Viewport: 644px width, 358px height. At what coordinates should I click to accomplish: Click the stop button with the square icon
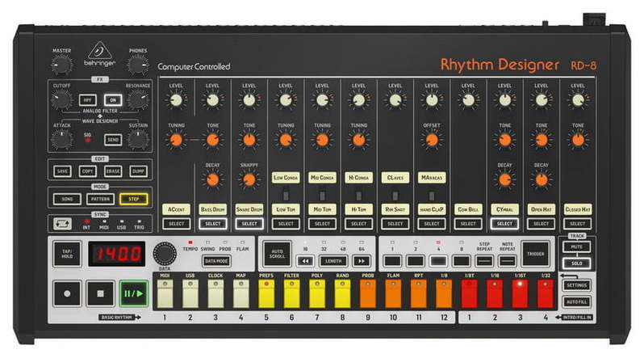100,293
